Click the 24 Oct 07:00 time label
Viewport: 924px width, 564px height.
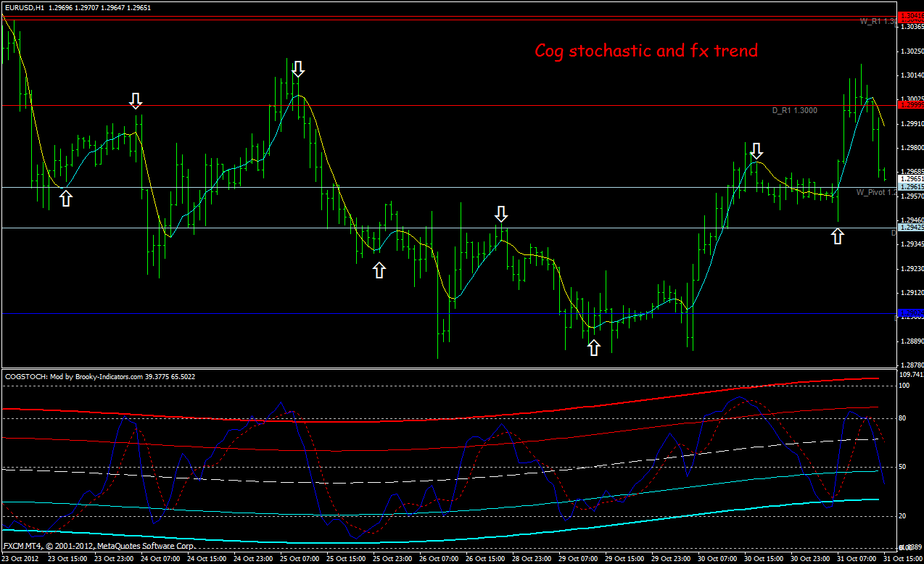point(161,559)
